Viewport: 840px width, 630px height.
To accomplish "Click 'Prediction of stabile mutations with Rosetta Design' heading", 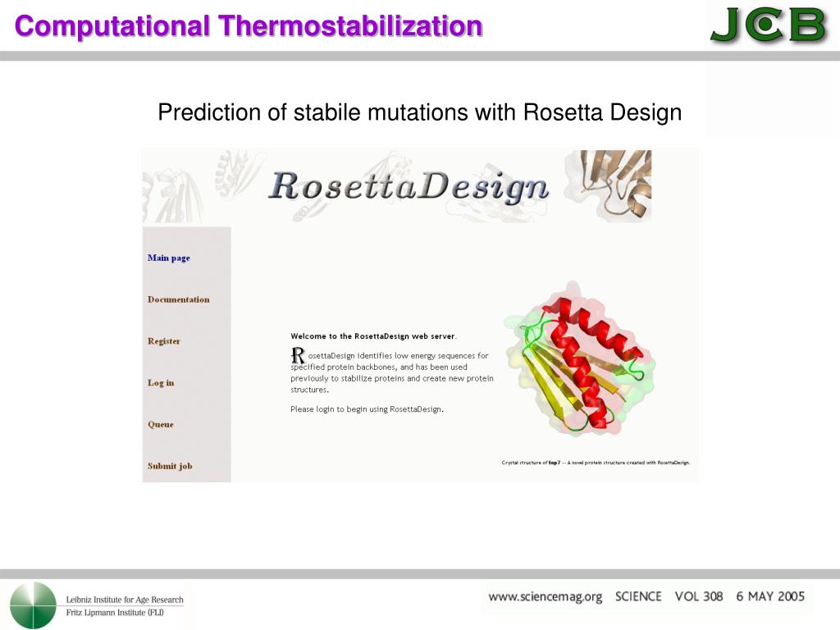I will click(419, 112).
